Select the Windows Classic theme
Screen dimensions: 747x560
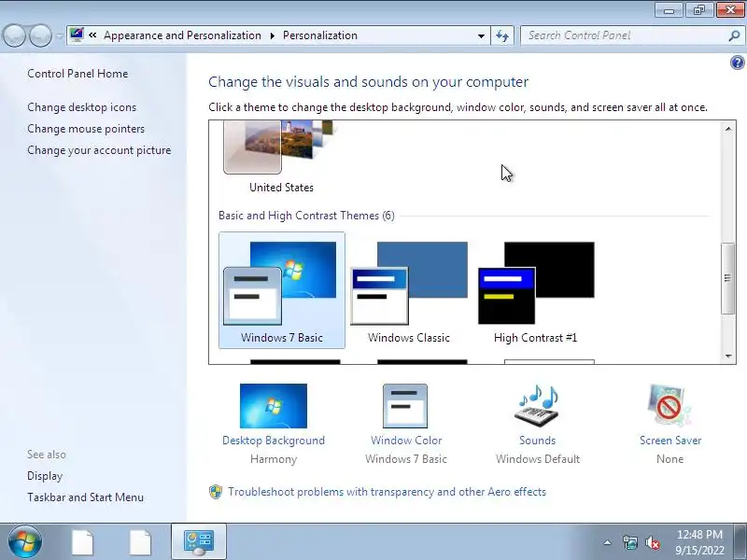click(x=409, y=290)
